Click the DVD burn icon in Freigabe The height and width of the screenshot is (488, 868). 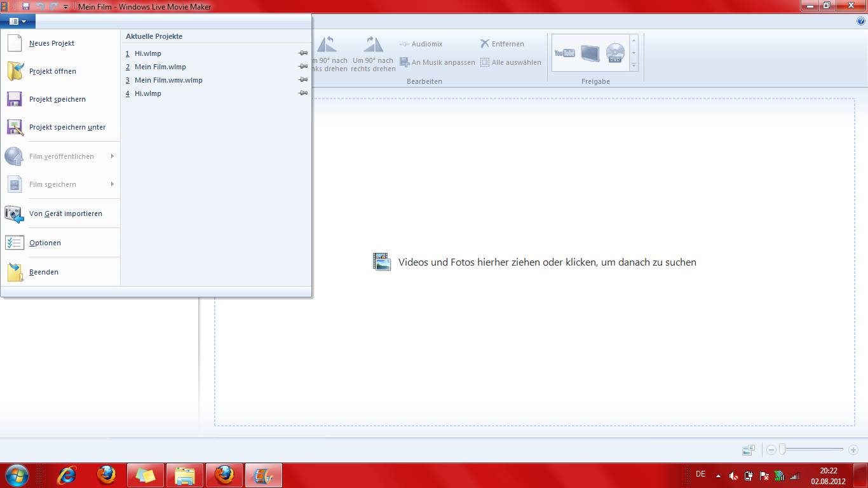pos(615,53)
